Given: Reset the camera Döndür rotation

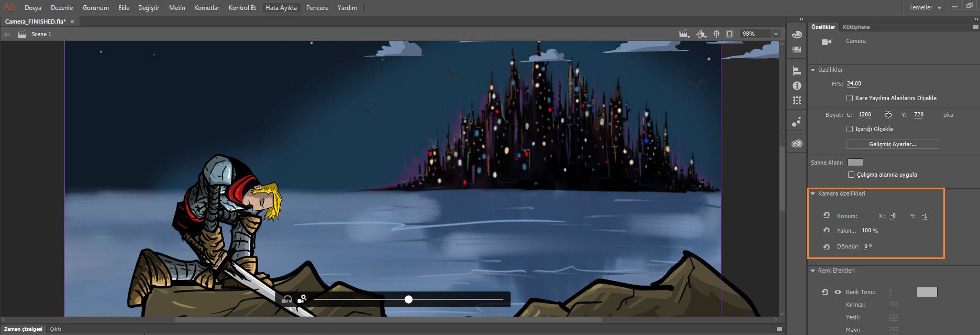Looking at the screenshot, I should (x=827, y=246).
